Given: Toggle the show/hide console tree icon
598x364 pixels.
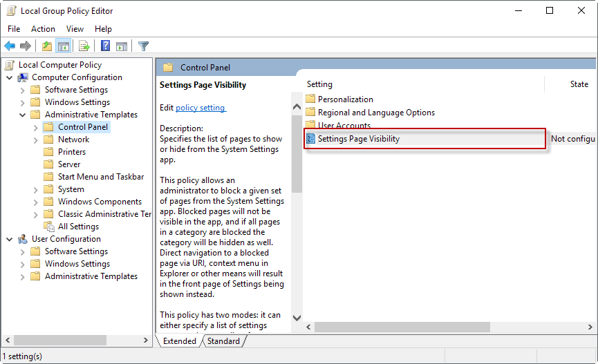Looking at the screenshot, I should [64, 46].
